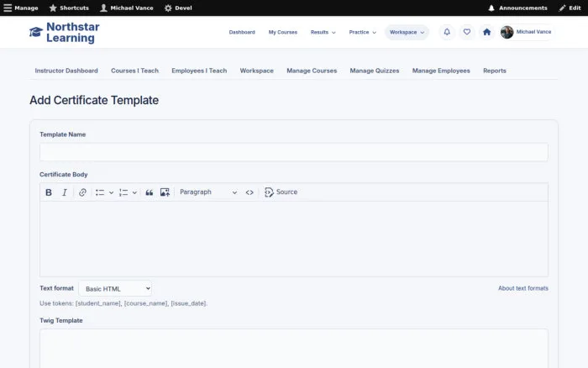Image resolution: width=588 pixels, height=368 pixels.
Task: Expand bulleted list style options
Action: (x=111, y=192)
